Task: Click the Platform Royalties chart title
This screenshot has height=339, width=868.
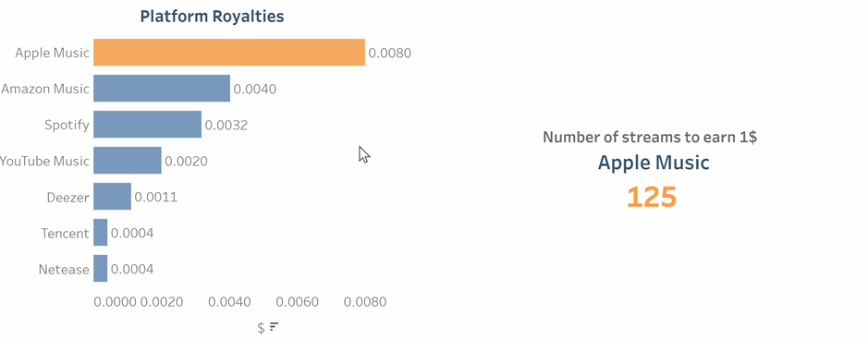Action: point(212,17)
